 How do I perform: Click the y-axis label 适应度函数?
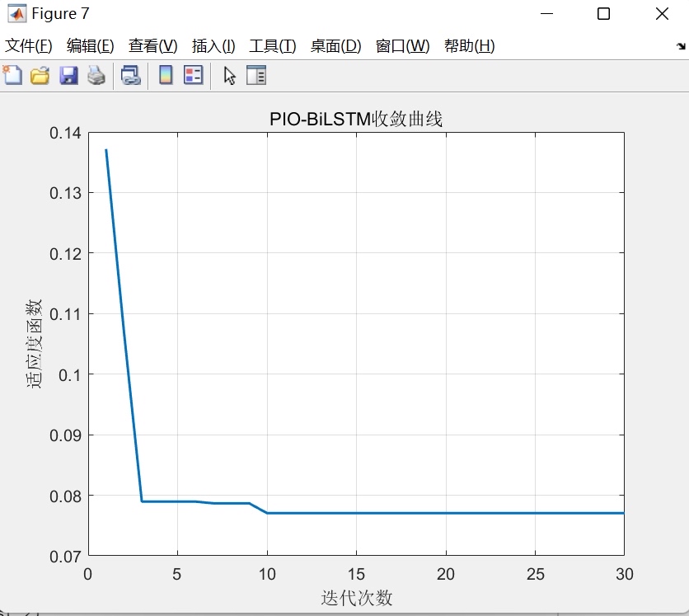tap(34, 344)
